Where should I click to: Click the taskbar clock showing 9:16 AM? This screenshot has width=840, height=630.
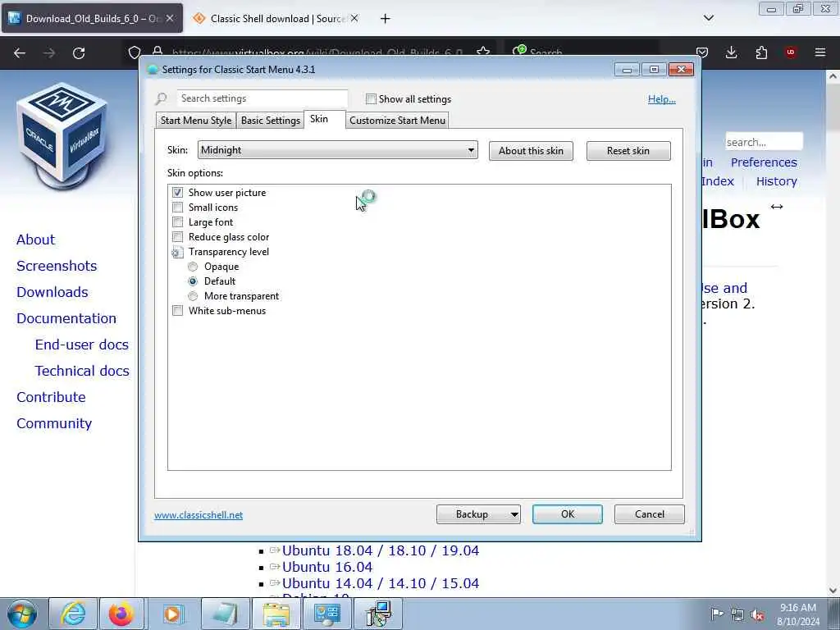797,614
